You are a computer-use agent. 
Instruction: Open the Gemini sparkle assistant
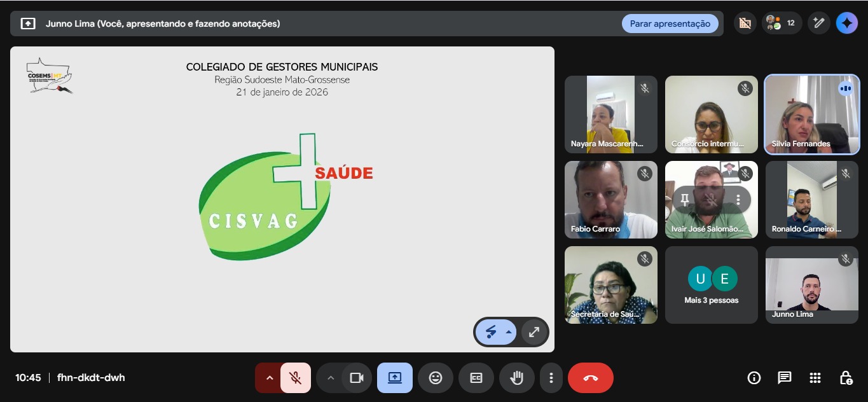point(846,24)
